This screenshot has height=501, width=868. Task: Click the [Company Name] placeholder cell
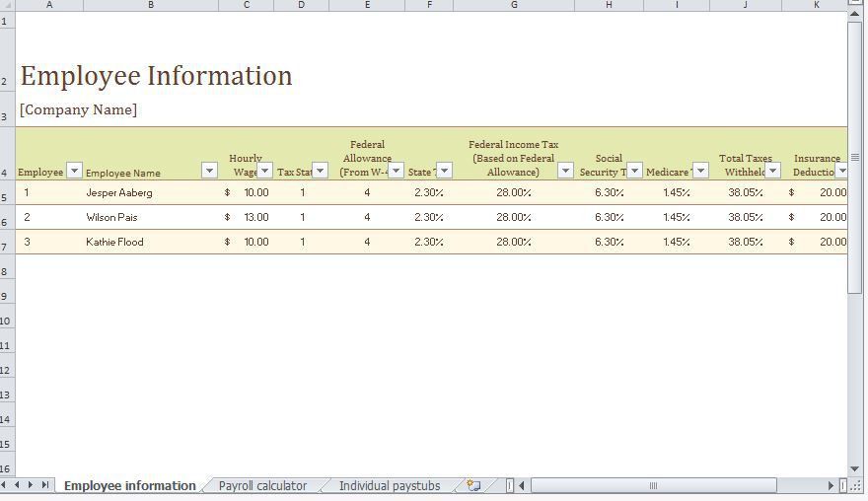tap(79, 109)
